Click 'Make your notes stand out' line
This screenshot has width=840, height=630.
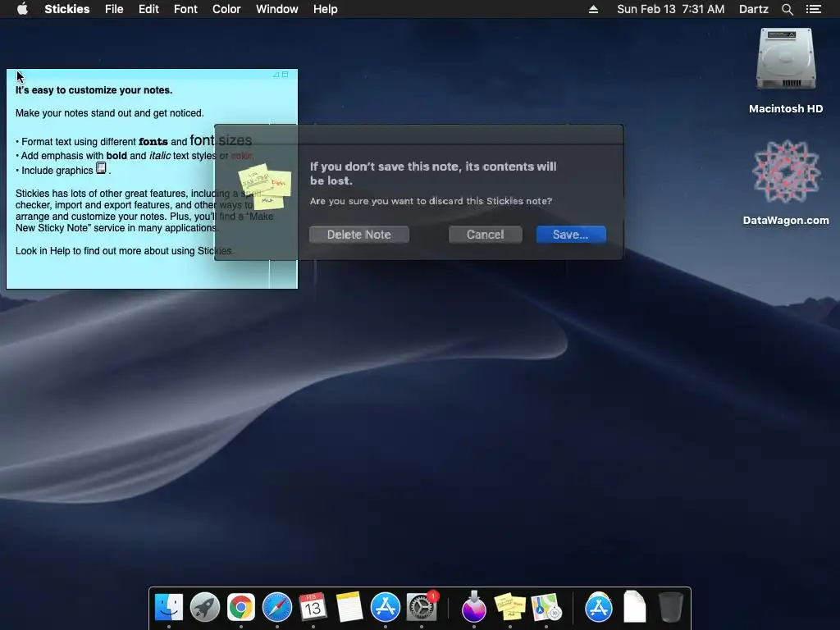click(x=109, y=113)
